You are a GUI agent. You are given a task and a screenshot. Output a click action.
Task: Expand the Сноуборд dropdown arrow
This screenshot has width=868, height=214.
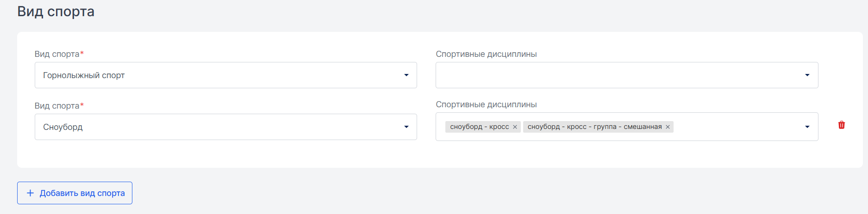pyautogui.click(x=406, y=127)
